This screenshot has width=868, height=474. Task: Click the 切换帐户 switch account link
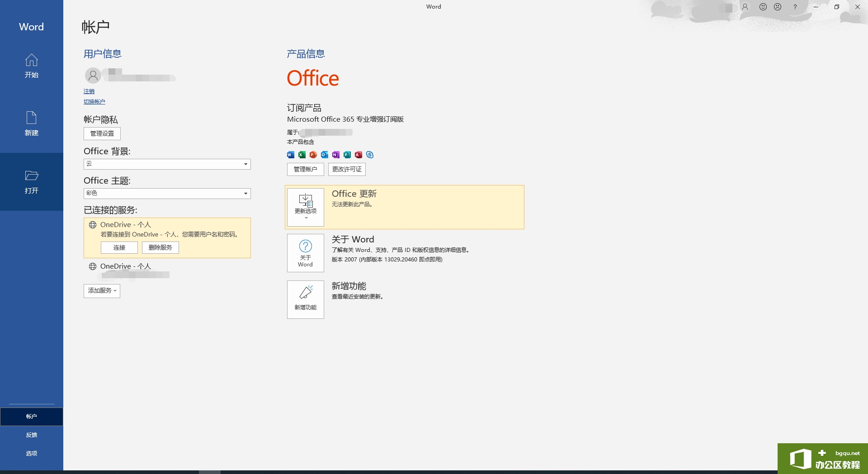(94, 102)
